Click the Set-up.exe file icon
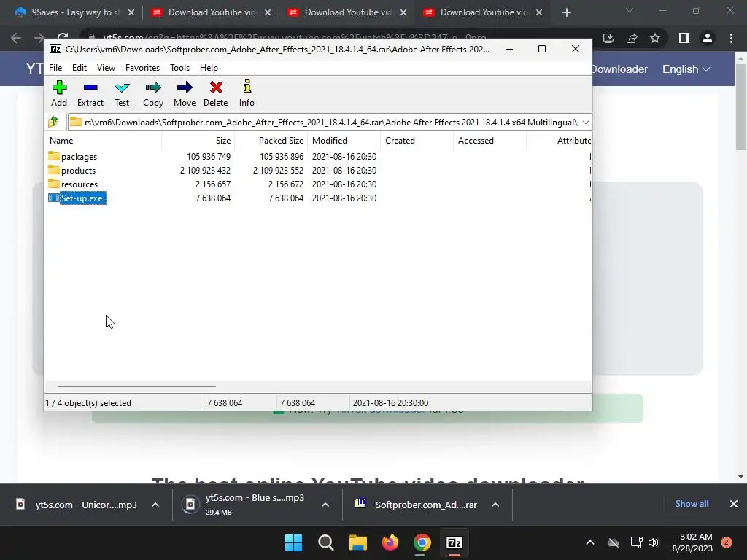 54,198
